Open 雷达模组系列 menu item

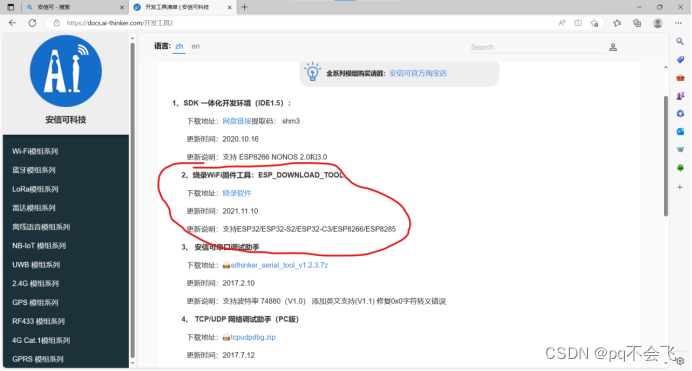pyautogui.click(x=34, y=208)
